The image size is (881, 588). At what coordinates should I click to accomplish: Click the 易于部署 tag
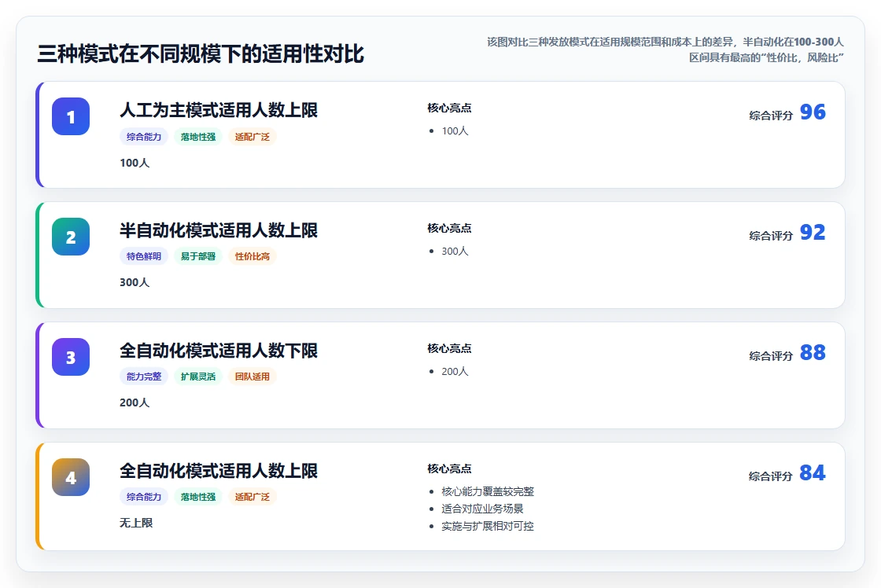tap(198, 256)
